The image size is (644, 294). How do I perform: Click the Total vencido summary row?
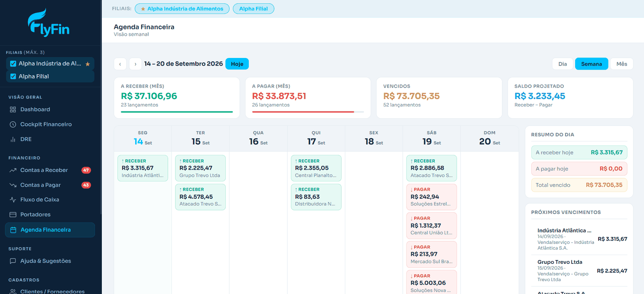click(x=579, y=185)
